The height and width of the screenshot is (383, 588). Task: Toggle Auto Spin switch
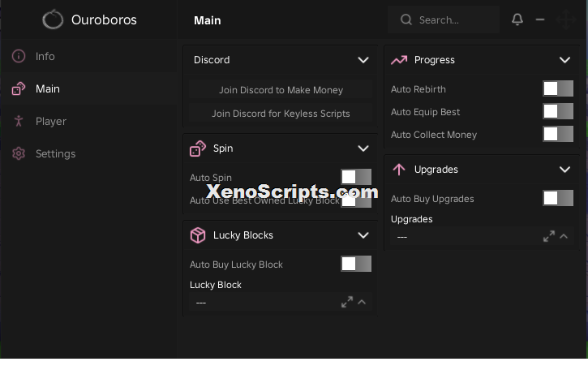(x=356, y=177)
